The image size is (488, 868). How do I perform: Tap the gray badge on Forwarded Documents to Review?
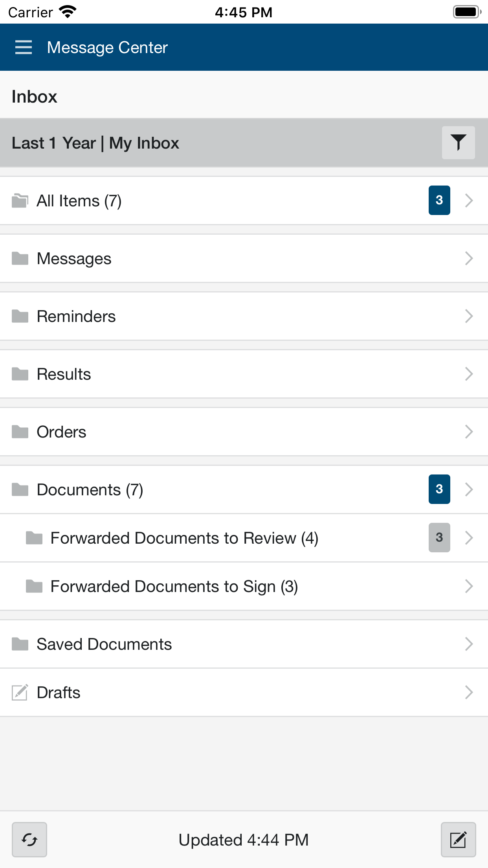[439, 538]
